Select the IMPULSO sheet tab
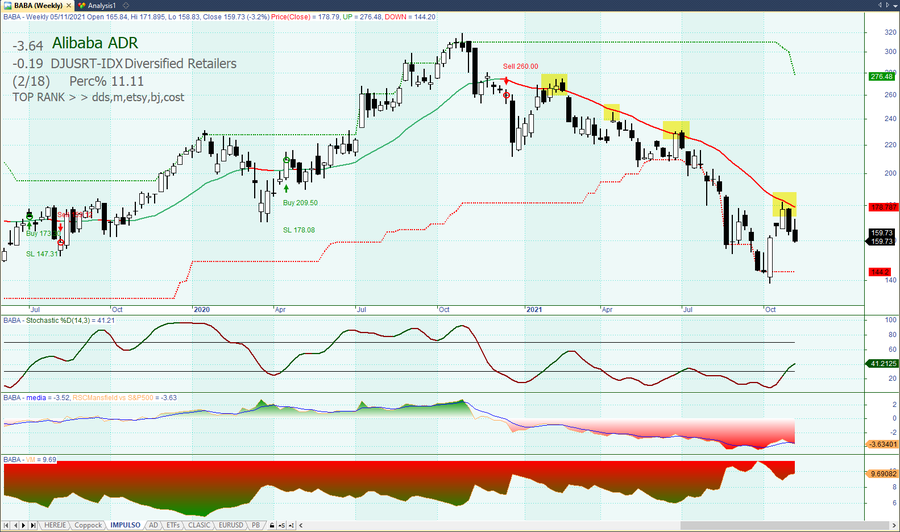This screenshot has height=532, width=900. coord(125,525)
